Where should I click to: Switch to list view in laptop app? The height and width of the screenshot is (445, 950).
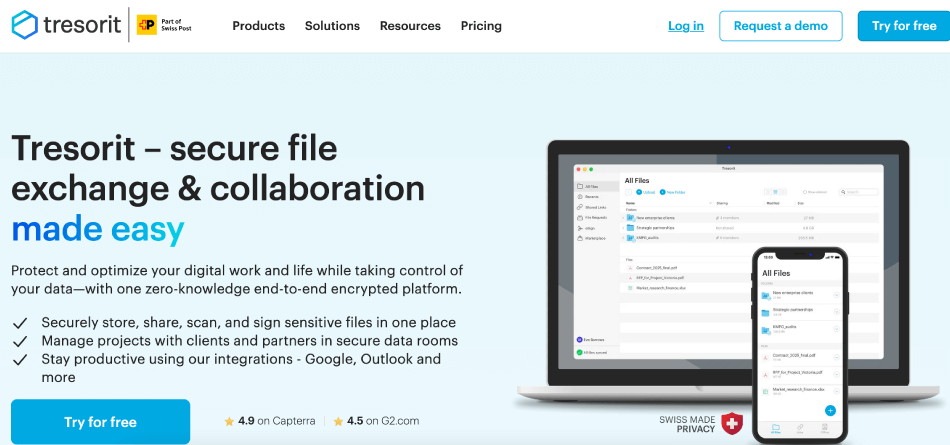tap(776, 192)
